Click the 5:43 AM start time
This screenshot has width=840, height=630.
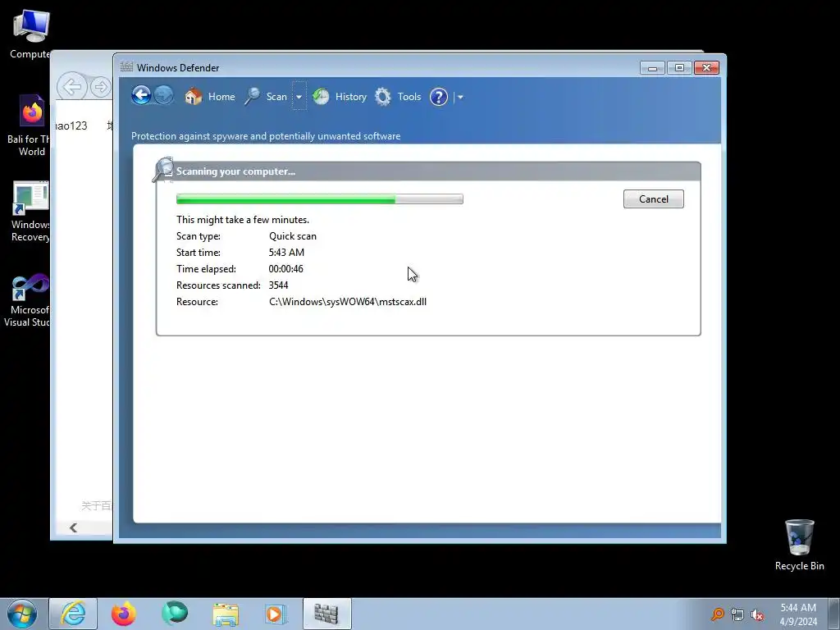coord(286,253)
